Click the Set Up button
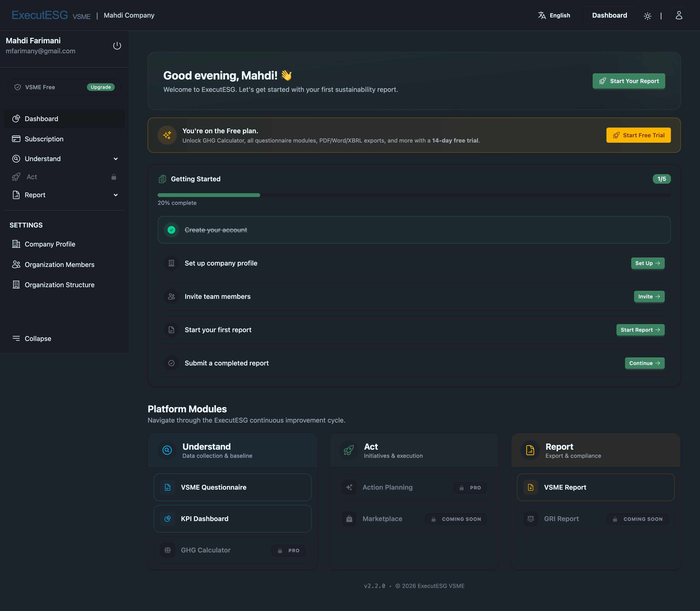The image size is (700, 611). point(647,263)
